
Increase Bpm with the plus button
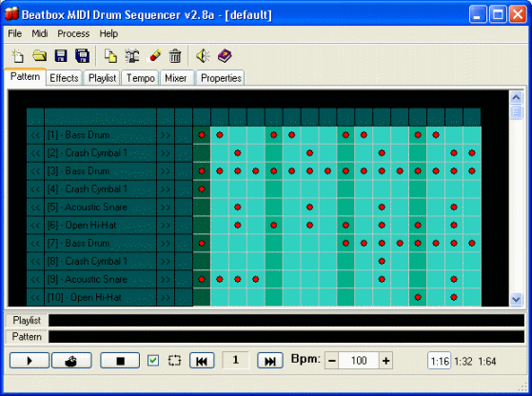coord(385,361)
